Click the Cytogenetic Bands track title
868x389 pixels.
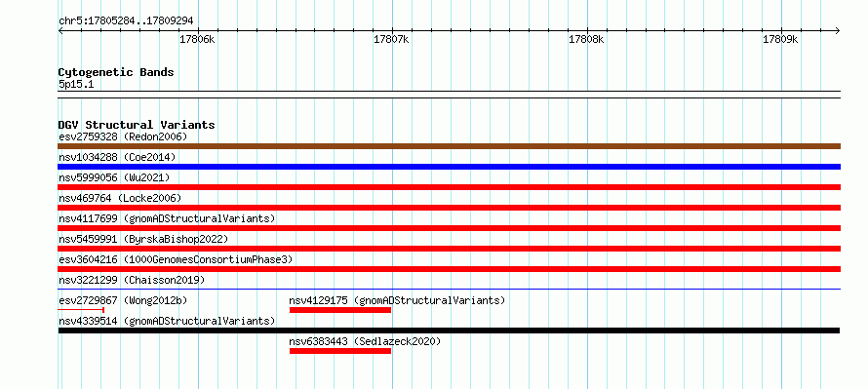tap(116, 72)
